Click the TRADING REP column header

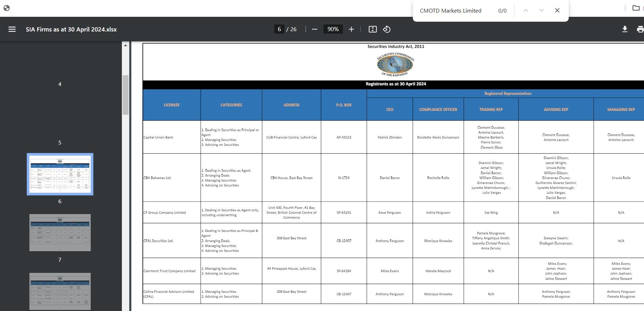point(491,109)
